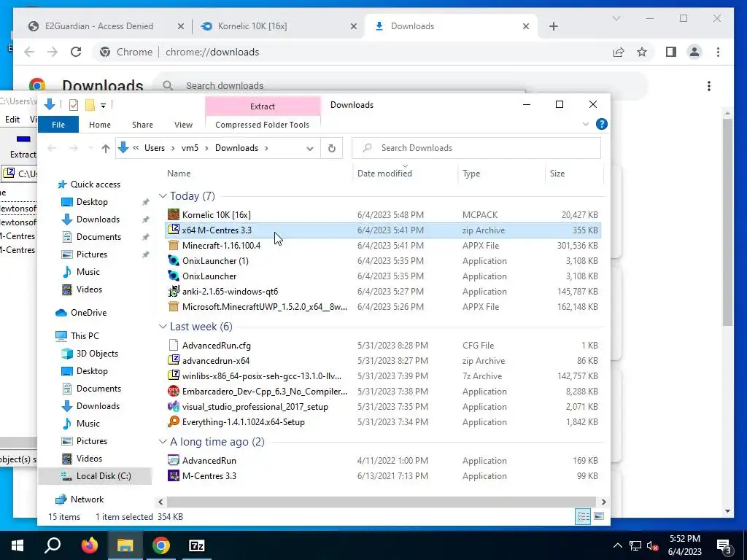The height and width of the screenshot is (560, 747).
Task: Click vm5 in breadcrumb path
Action: pyautogui.click(x=190, y=148)
